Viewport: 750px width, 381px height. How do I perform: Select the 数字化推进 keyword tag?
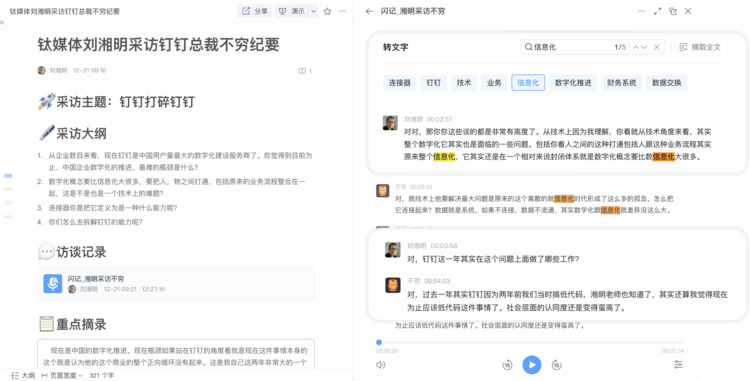[573, 83]
